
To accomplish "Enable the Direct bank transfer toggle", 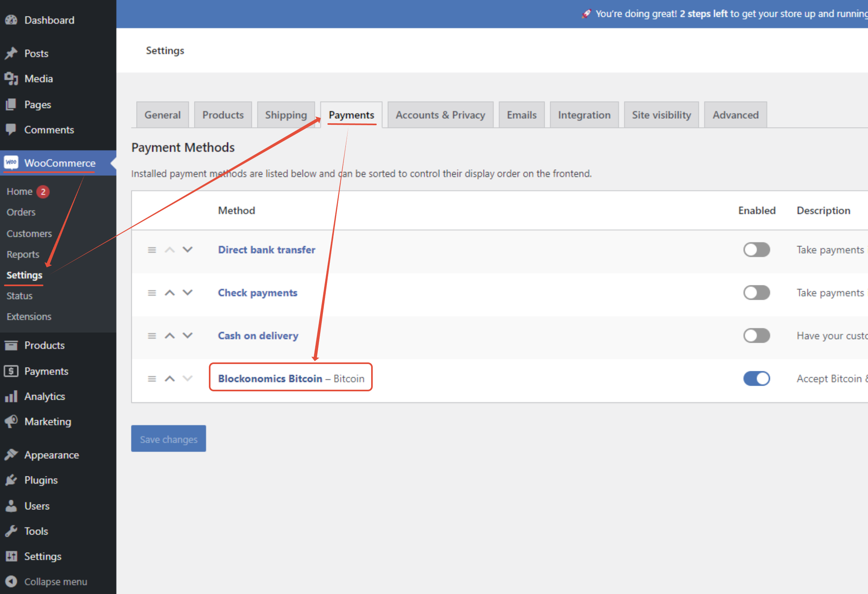I will [756, 250].
